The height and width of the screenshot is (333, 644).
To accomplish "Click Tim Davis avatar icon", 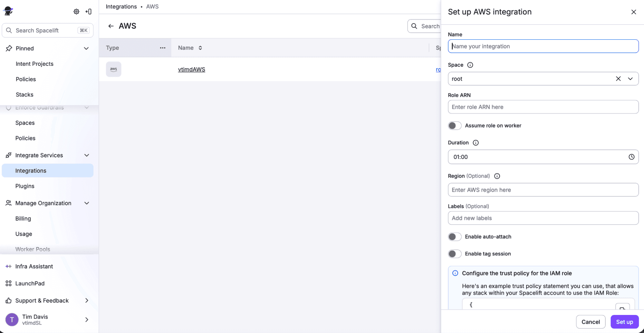I will tap(12, 319).
